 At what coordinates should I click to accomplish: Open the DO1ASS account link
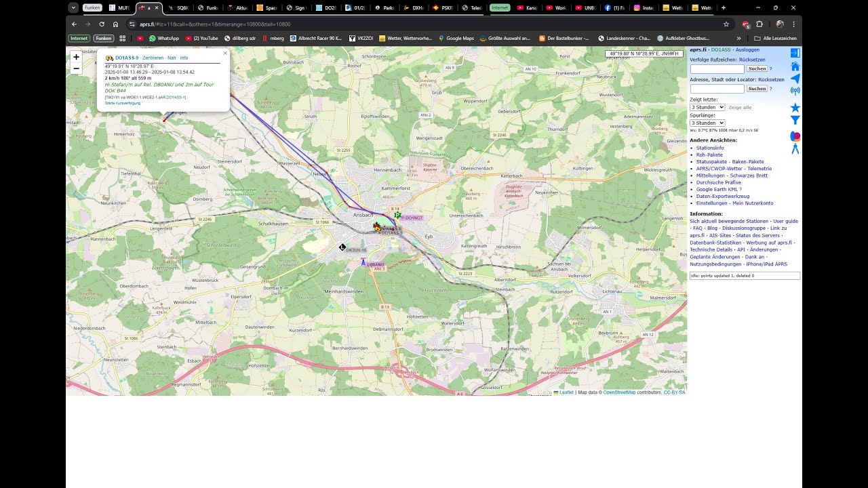click(721, 50)
